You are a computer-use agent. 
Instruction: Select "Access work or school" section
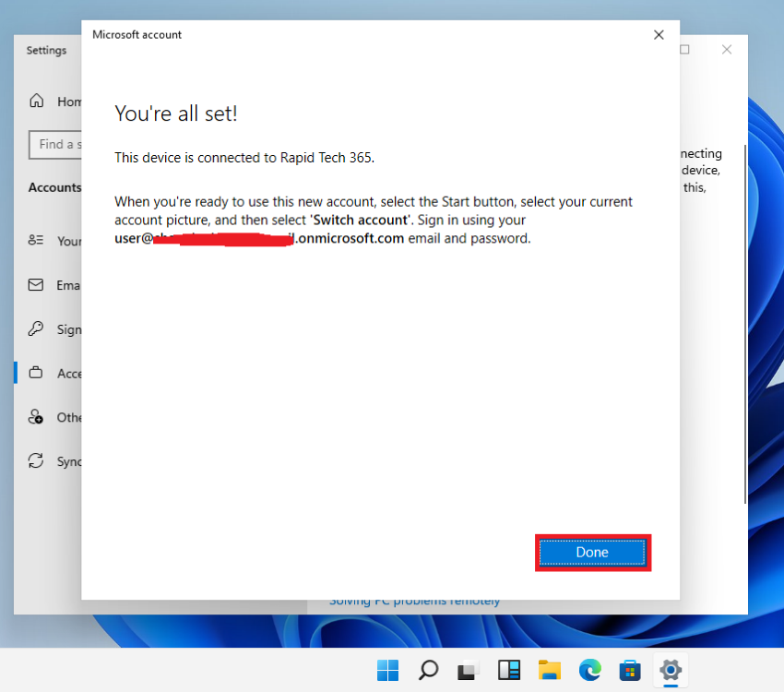coord(55,373)
